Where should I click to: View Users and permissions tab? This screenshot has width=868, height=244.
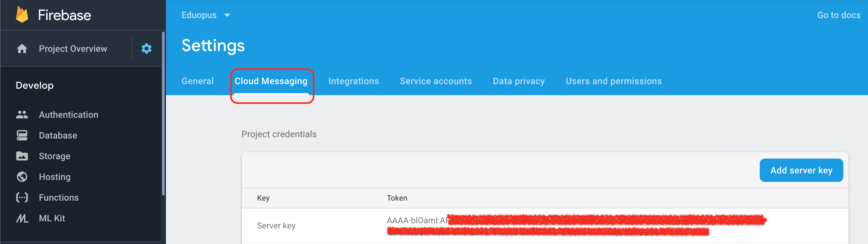click(x=613, y=81)
